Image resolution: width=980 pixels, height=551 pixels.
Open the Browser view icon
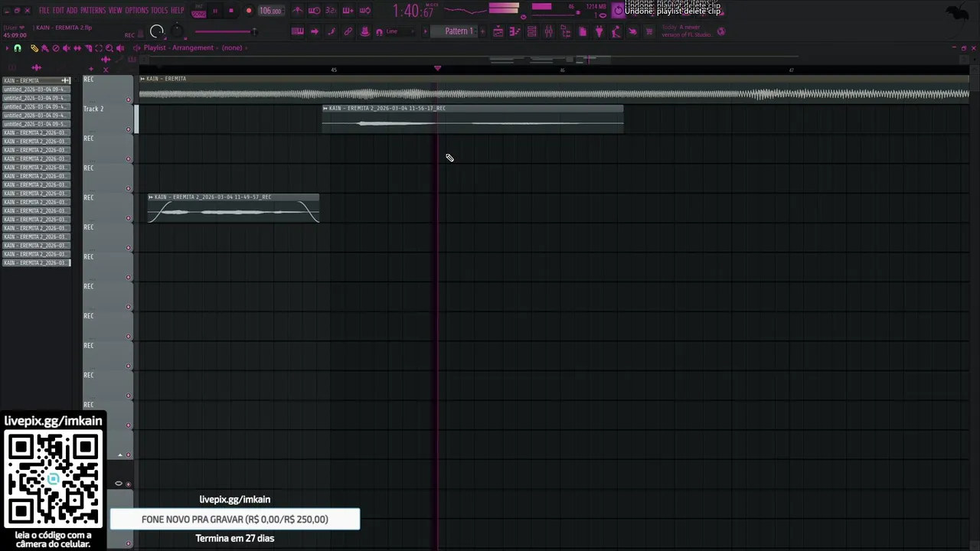point(565,31)
